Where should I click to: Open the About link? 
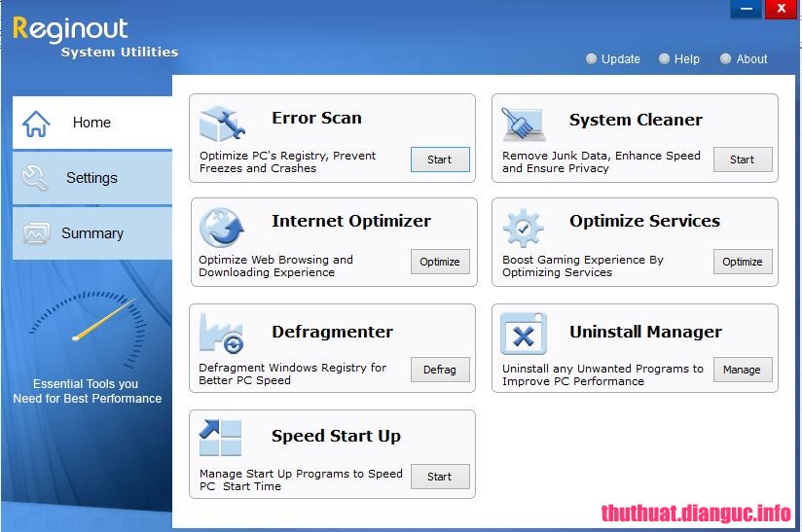(751, 59)
